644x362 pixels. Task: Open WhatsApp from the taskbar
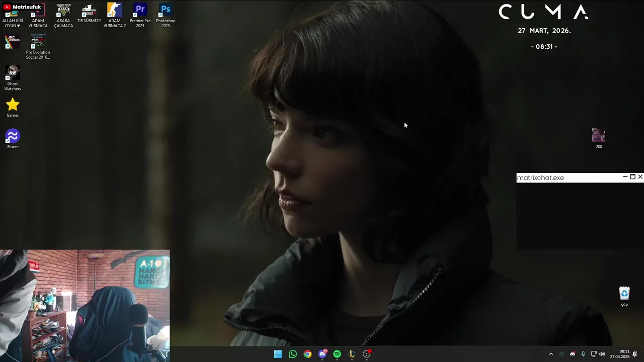[x=293, y=354]
